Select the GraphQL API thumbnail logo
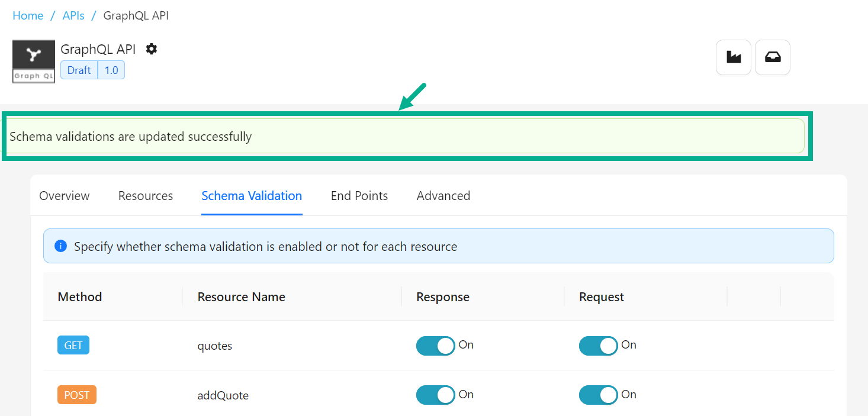Image resolution: width=868 pixels, height=416 pixels. 33,60
